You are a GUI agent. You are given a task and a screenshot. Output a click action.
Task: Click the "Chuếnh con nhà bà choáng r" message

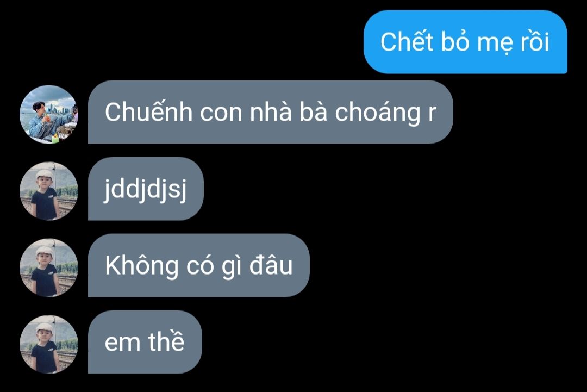click(x=271, y=112)
